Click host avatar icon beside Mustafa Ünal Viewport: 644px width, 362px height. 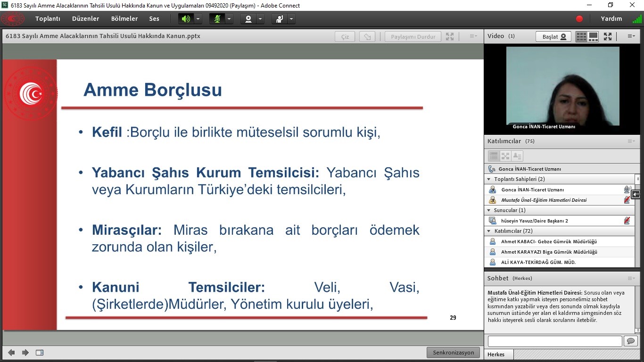493,200
